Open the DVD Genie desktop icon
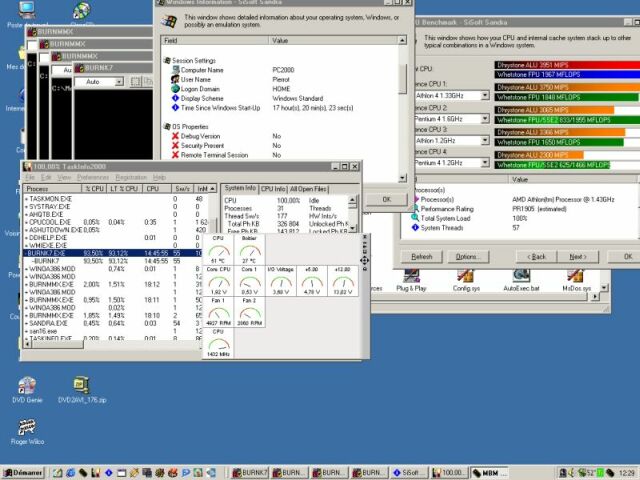640x480 pixels. pyautogui.click(x=27, y=390)
